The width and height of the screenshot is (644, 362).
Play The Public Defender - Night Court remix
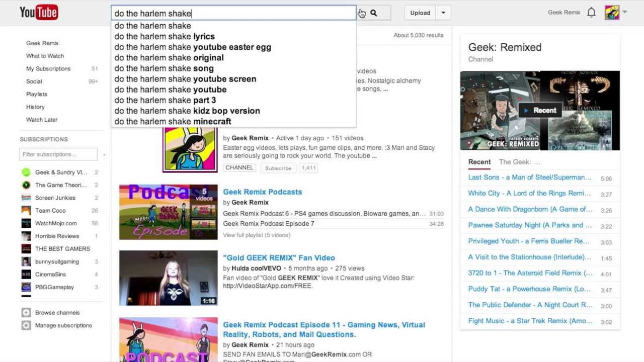pos(530,305)
